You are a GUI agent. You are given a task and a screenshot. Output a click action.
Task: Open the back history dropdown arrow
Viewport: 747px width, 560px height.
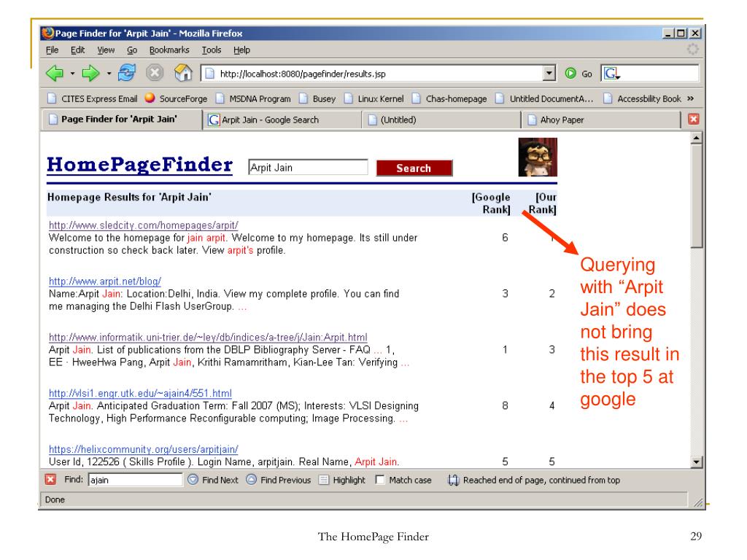pos(72,74)
